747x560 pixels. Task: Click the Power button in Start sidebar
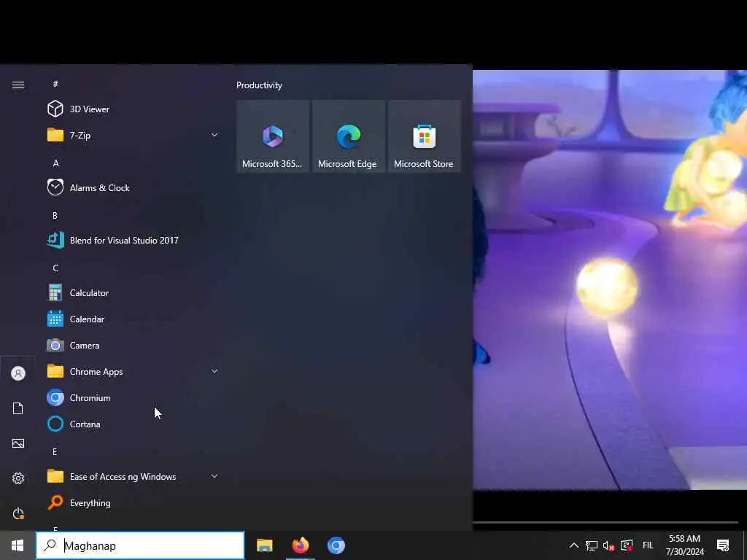[x=18, y=513]
